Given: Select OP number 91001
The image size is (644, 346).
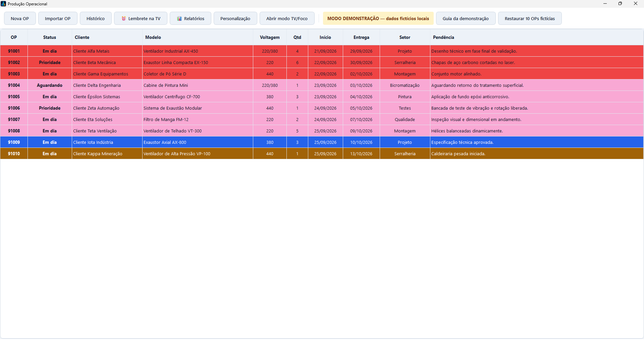Looking at the screenshot, I should point(14,51).
